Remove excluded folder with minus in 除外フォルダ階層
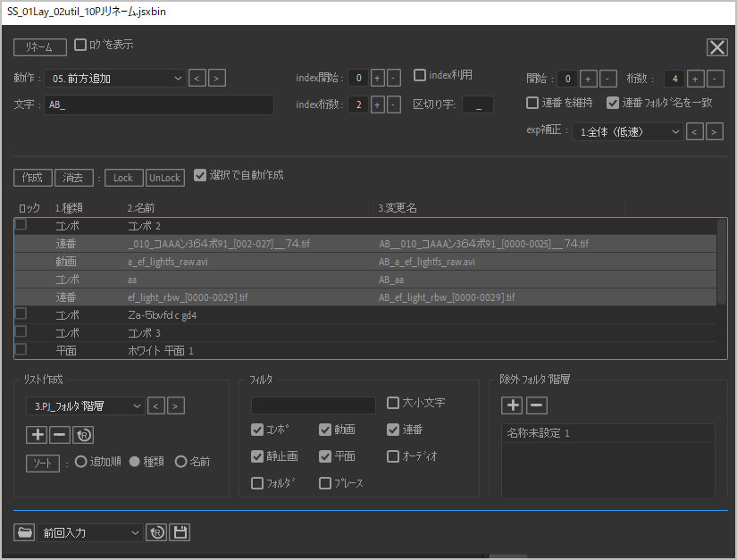 coord(537,405)
